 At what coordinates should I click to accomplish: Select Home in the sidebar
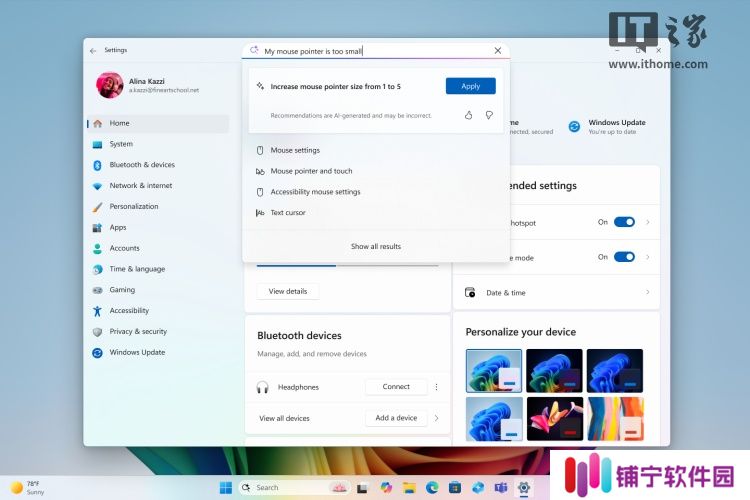tap(158, 123)
